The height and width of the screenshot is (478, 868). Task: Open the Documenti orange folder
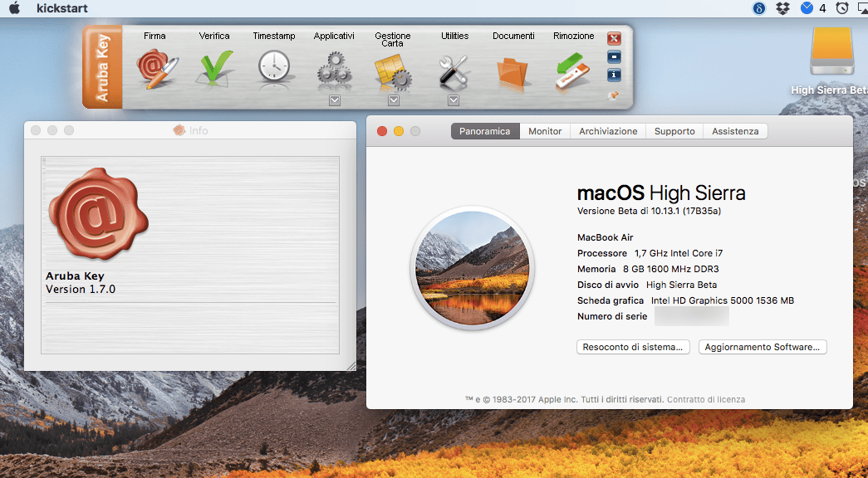512,73
